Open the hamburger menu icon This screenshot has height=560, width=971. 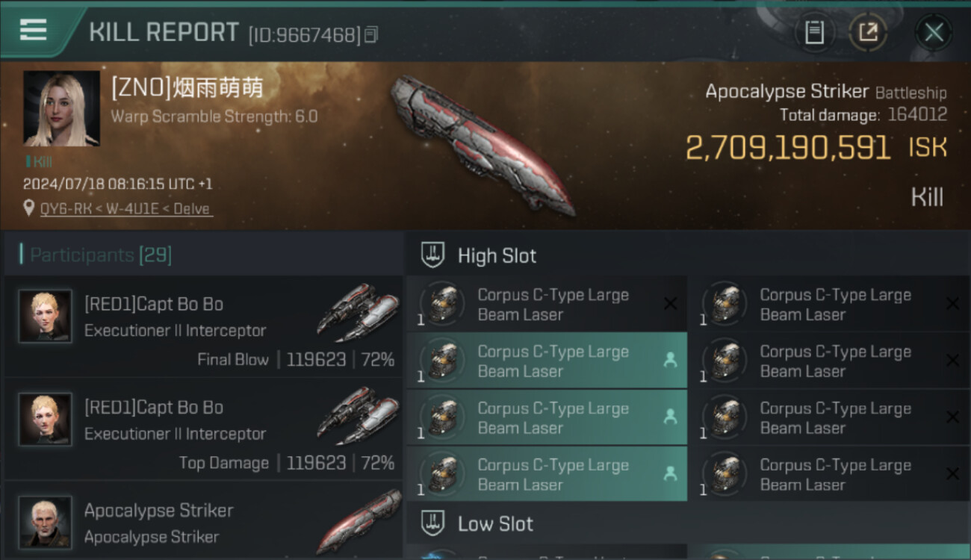[x=33, y=30]
